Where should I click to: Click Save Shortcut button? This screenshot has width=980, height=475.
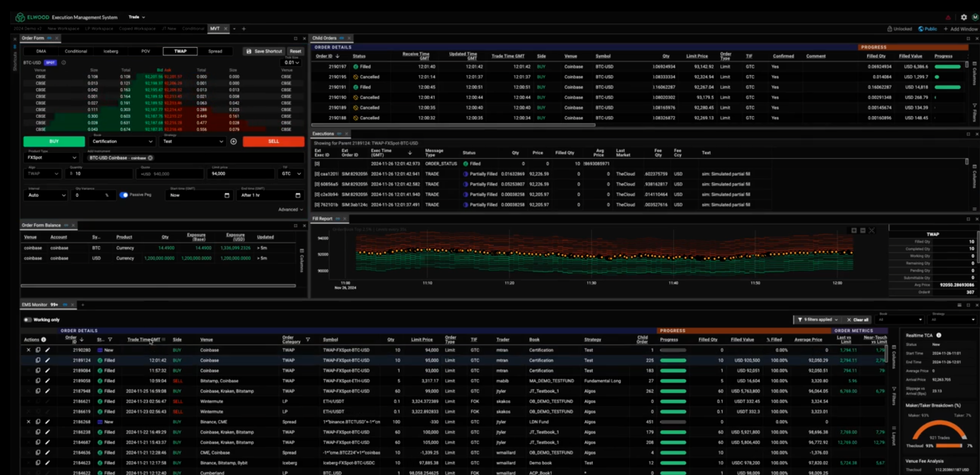point(265,51)
